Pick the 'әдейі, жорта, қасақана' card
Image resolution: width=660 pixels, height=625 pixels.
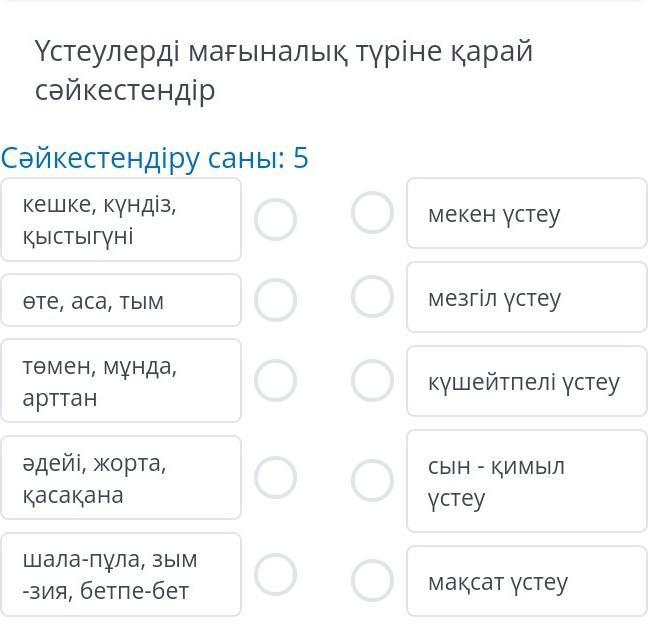tap(121, 478)
